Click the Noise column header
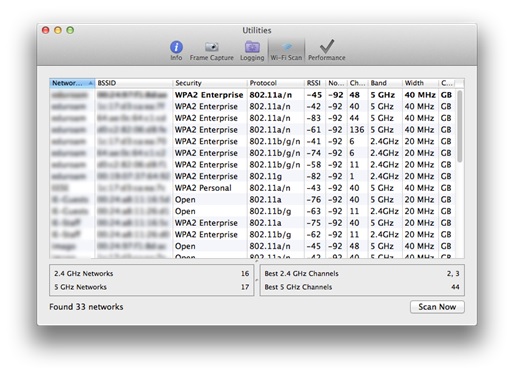The image size is (514, 376). (336, 83)
